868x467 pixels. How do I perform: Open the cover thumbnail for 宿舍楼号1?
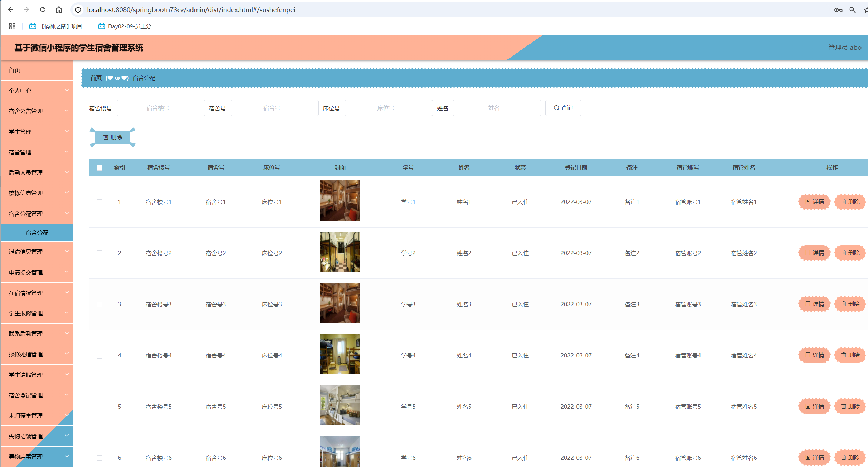click(340, 200)
